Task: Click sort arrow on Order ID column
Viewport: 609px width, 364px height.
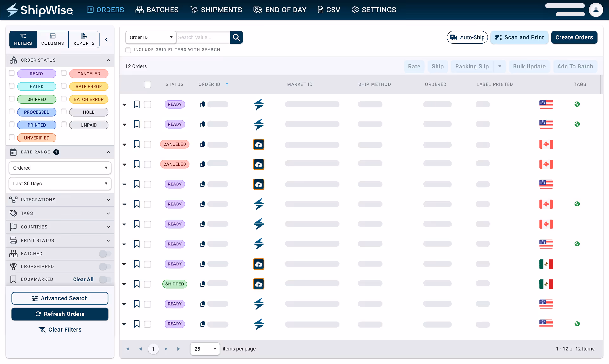Action: pos(227,84)
